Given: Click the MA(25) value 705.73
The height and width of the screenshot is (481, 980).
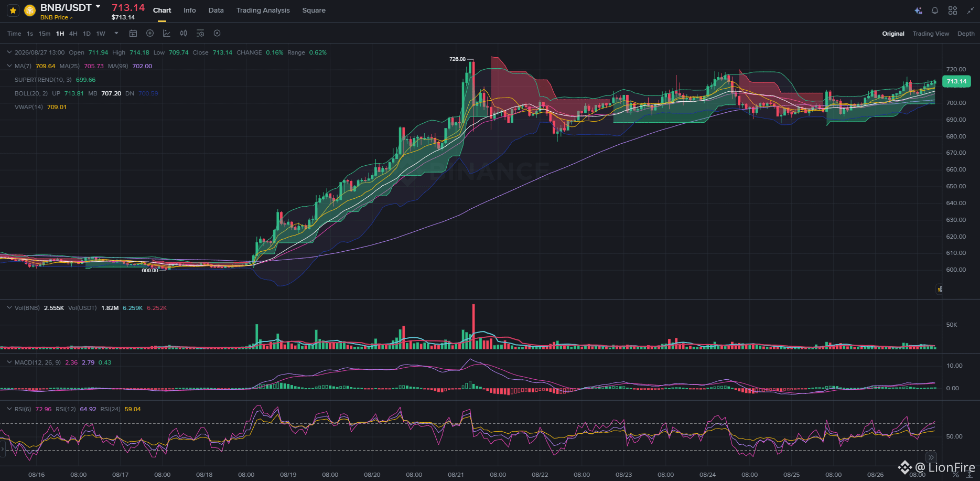Looking at the screenshot, I should (94, 66).
